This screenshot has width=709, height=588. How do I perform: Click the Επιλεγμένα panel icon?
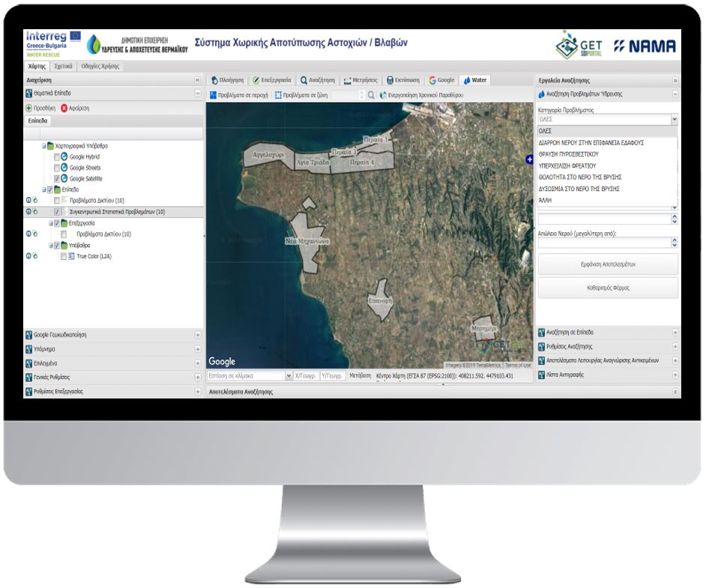click(x=29, y=363)
